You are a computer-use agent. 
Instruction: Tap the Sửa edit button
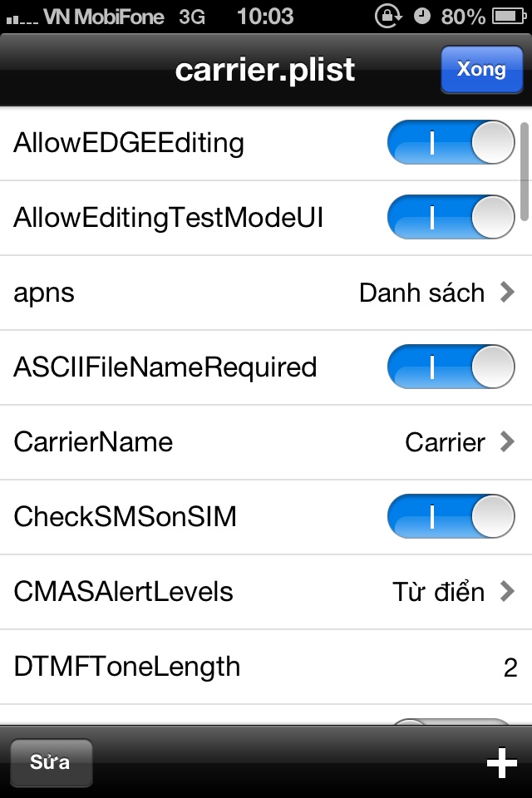pos(51,762)
